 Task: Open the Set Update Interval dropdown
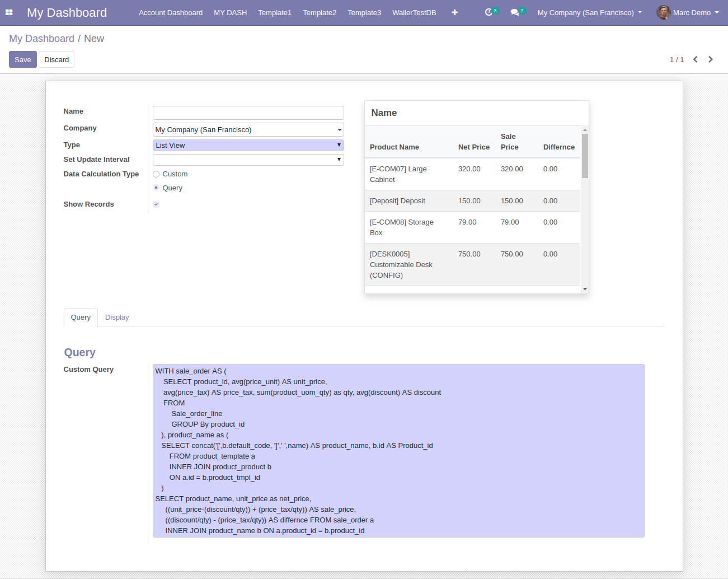[248, 160]
